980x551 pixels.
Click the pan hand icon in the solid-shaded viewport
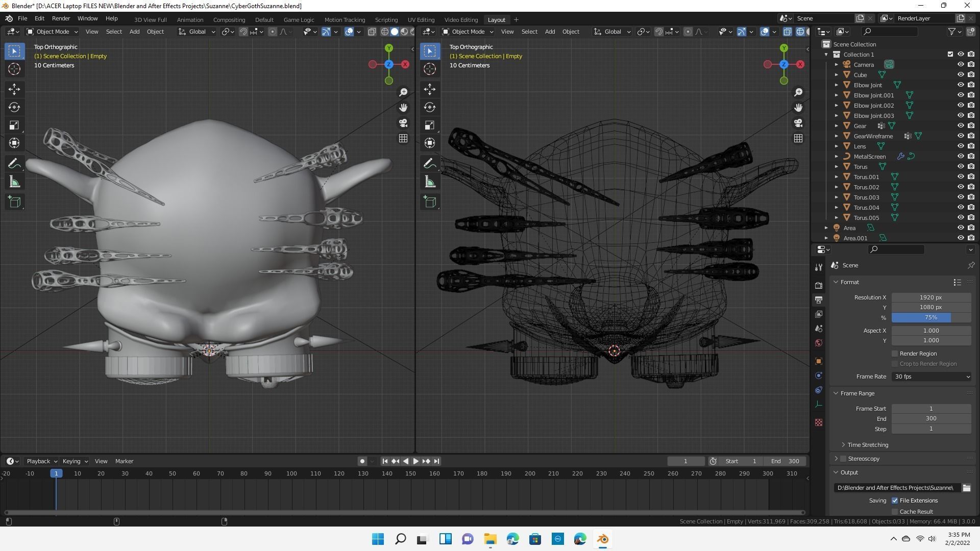403,108
